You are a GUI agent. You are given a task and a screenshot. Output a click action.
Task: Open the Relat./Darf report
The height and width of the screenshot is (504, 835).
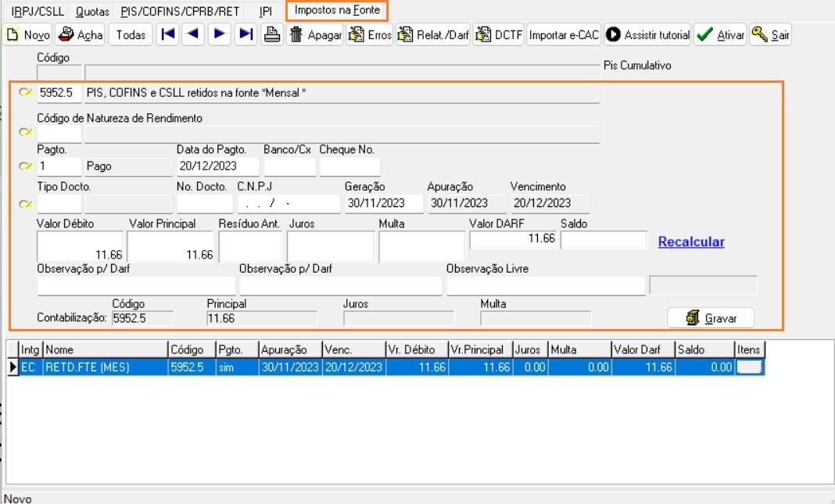[433, 35]
